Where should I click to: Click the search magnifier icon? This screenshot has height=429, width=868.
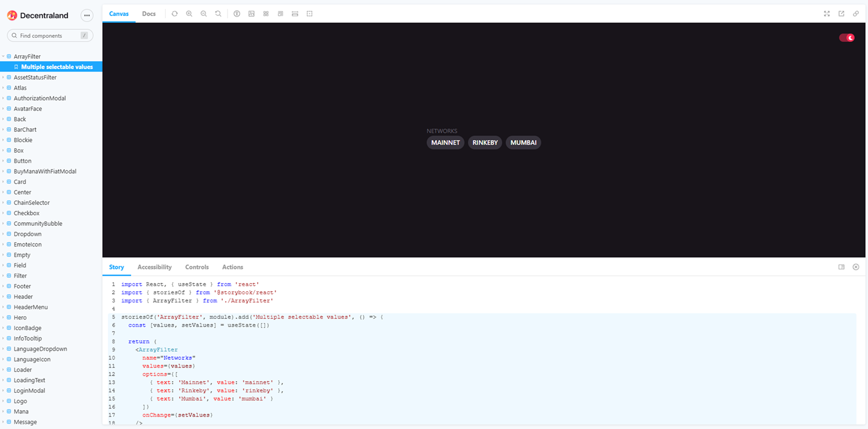tap(14, 36)
